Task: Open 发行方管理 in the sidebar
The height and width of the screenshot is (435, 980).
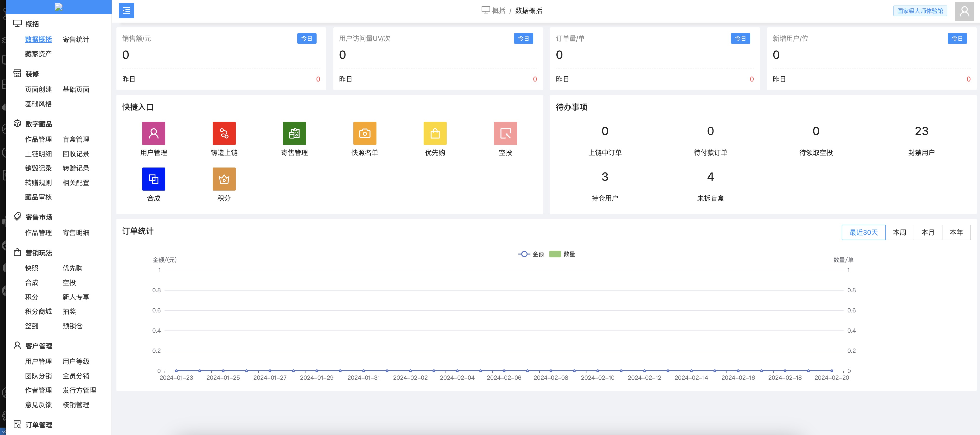Action: tap(80, 391)
